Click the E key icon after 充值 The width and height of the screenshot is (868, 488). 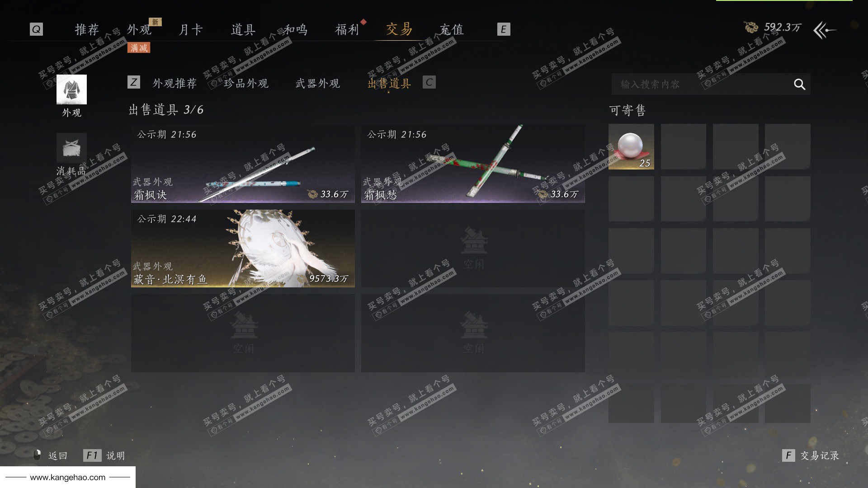[503, 29]
